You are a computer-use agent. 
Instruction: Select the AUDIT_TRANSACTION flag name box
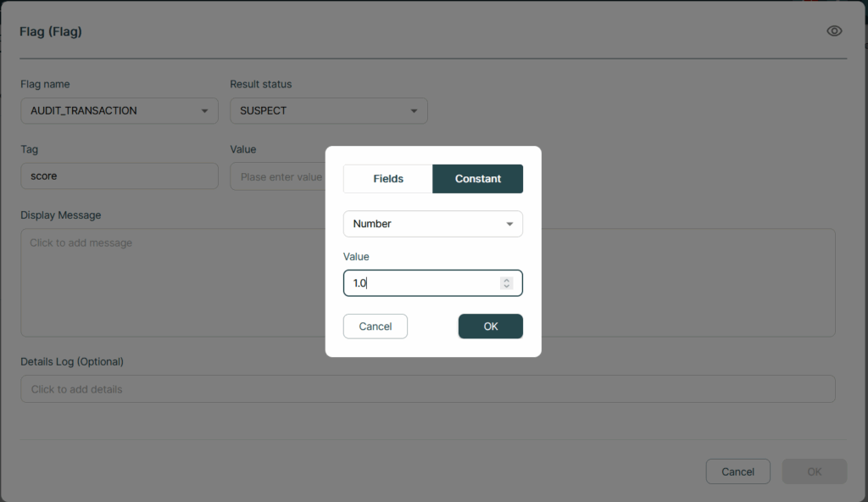coord(120,111)
